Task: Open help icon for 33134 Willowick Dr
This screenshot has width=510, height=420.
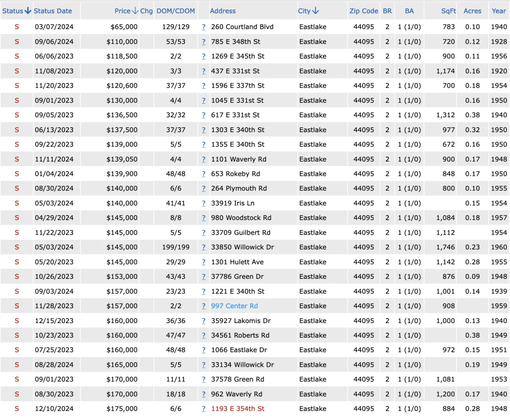Action: pos(204,364)
